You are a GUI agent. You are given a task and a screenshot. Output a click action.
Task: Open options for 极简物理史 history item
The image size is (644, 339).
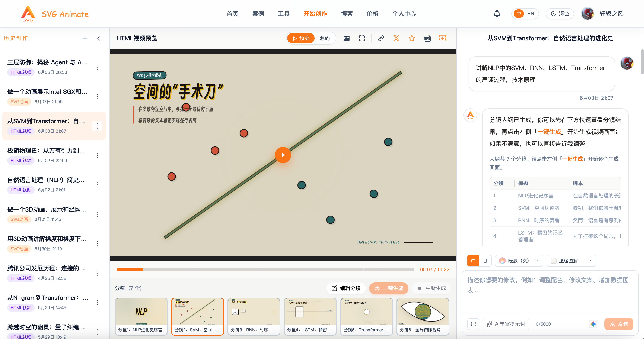coord(97,155)
